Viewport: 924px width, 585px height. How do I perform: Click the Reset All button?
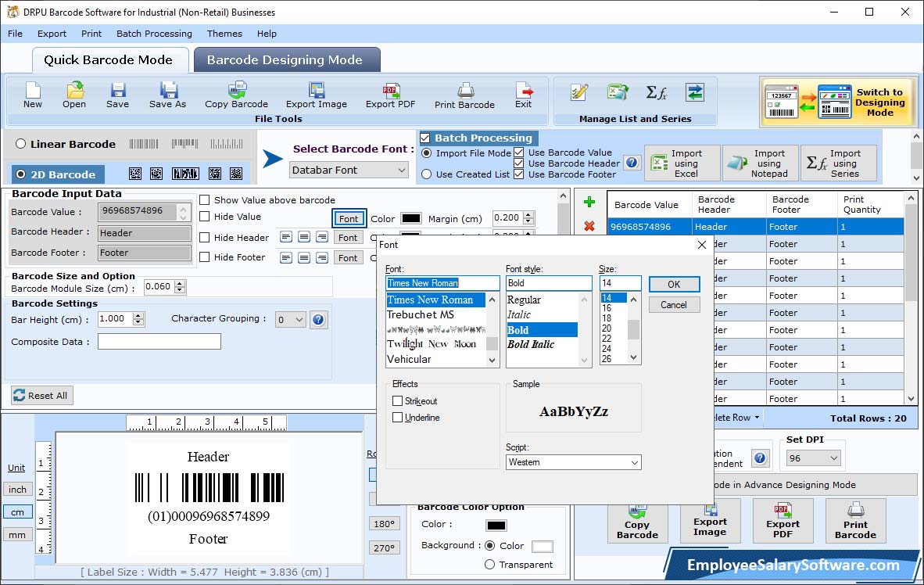(42, 395)
